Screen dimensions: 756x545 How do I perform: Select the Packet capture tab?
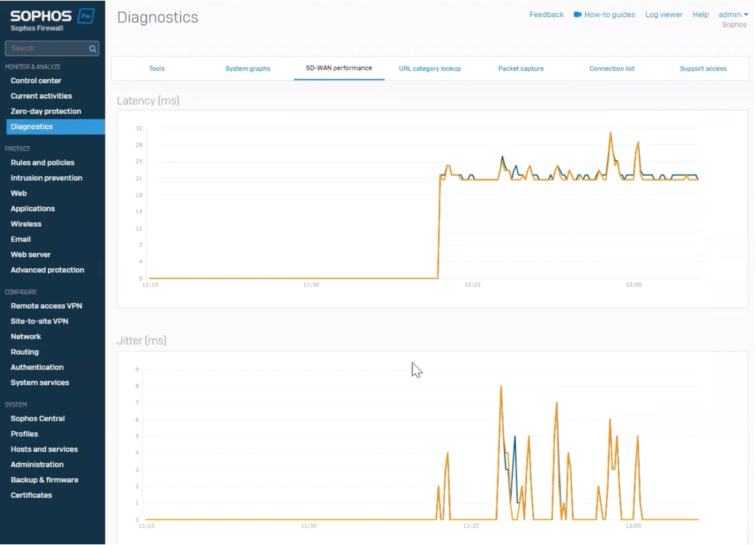pos(520,68)
